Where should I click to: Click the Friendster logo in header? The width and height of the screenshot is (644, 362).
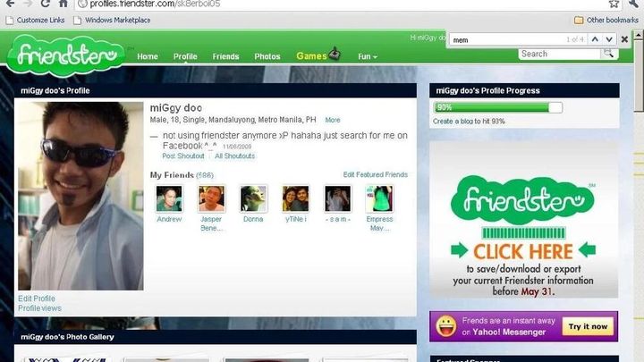pyautogui.click(x=65, y=55)
